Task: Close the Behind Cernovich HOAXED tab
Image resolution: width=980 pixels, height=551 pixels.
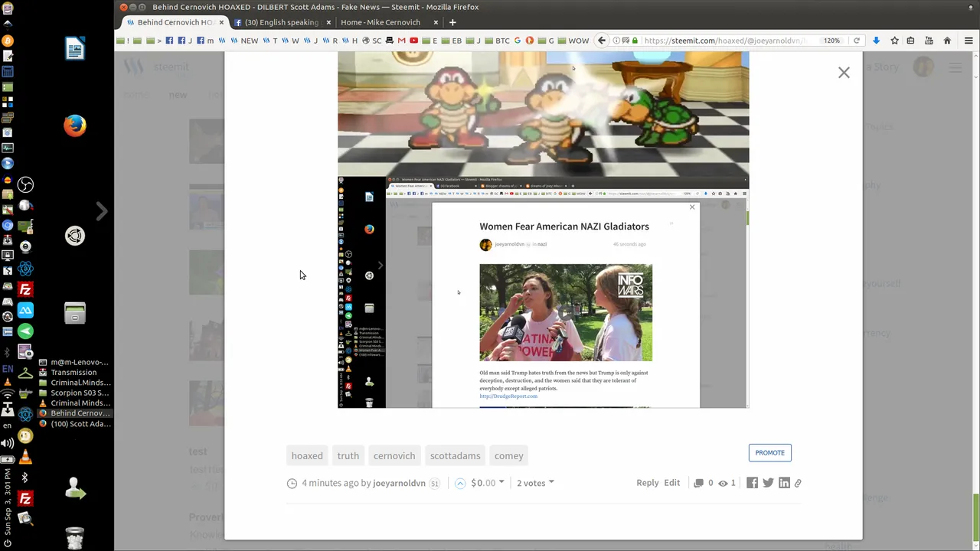Action: click(221, 22)
